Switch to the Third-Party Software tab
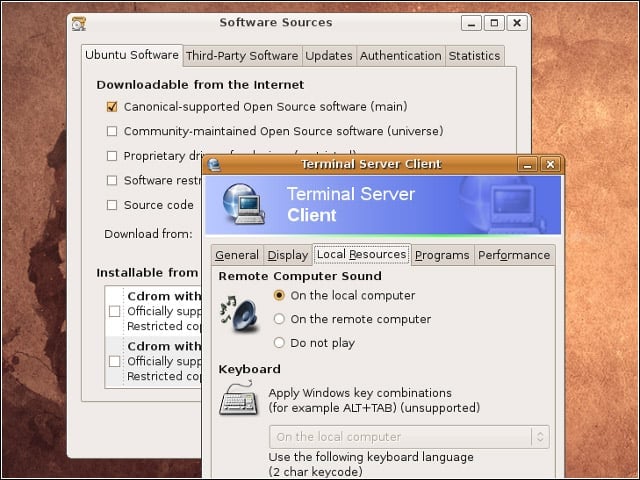 pos(242,56)
